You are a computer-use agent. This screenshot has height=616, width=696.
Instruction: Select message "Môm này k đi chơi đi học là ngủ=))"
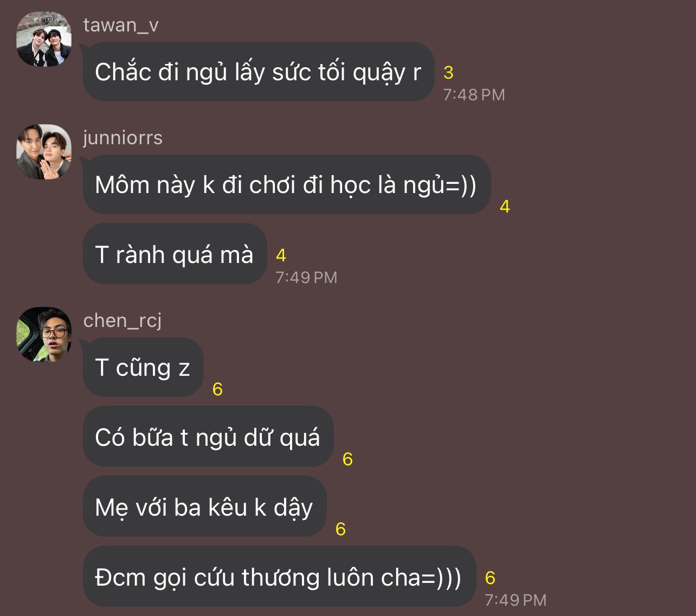click(x=286, y=185)
